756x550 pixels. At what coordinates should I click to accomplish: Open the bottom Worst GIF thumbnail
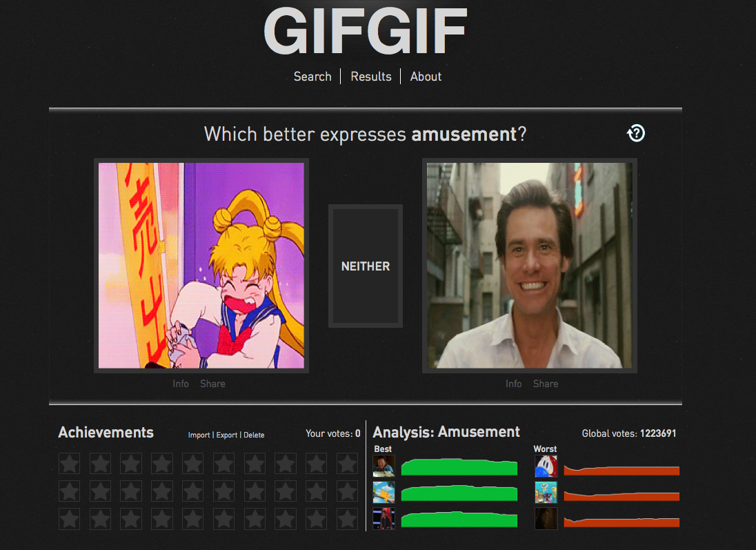(546, 518)
